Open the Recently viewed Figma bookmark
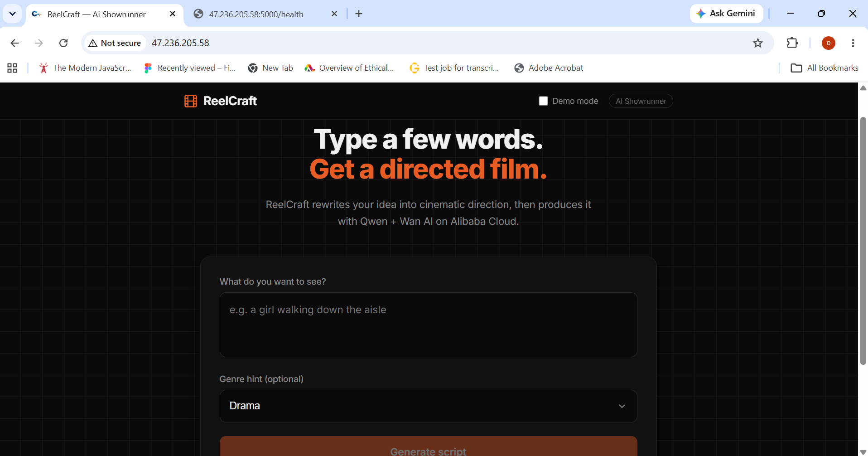The width and height of the screenshot is (868, 456). click(190, 68)
